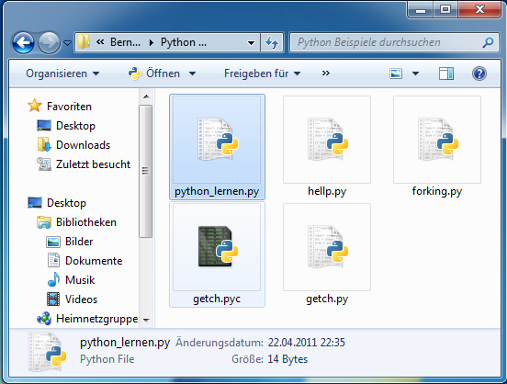This screenshot has height=384, width=507.
Task: Click the Favoriten star icon
Action: click(x=35, y=106)
